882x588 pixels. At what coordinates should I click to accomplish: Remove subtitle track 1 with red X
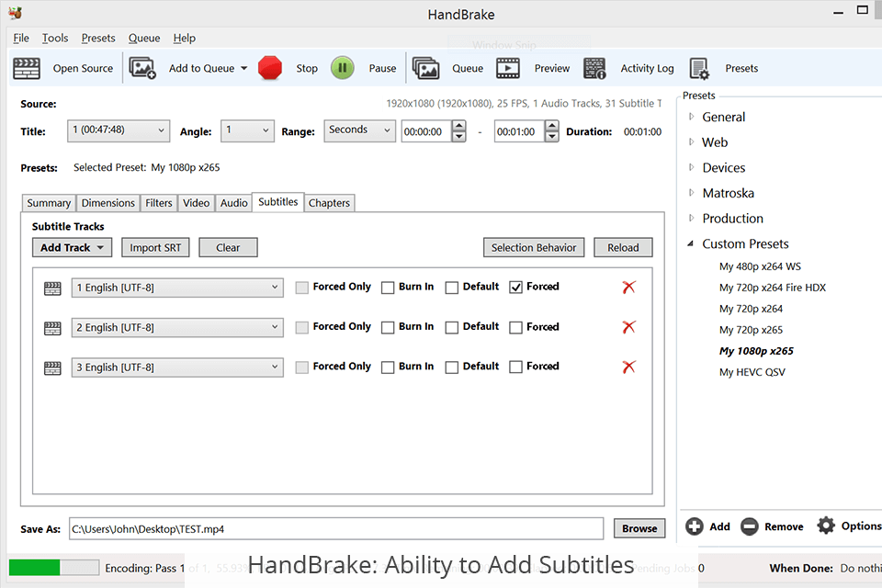[628, 287]
